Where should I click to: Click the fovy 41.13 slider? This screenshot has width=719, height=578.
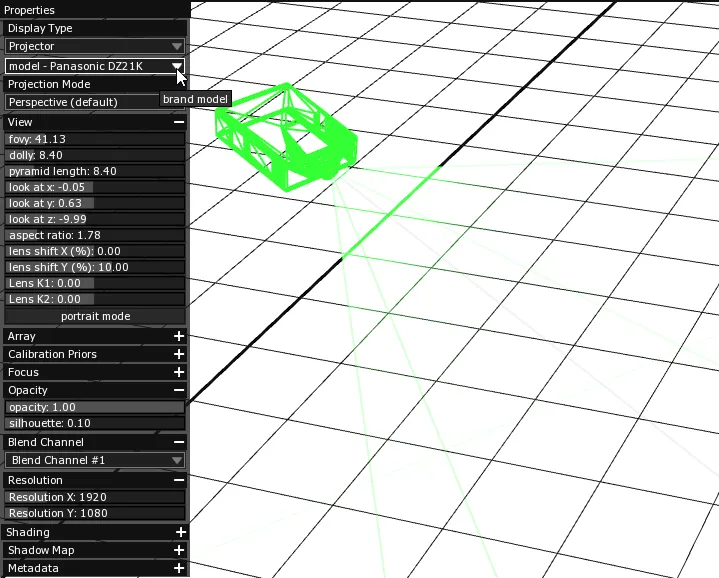[95, 139]
